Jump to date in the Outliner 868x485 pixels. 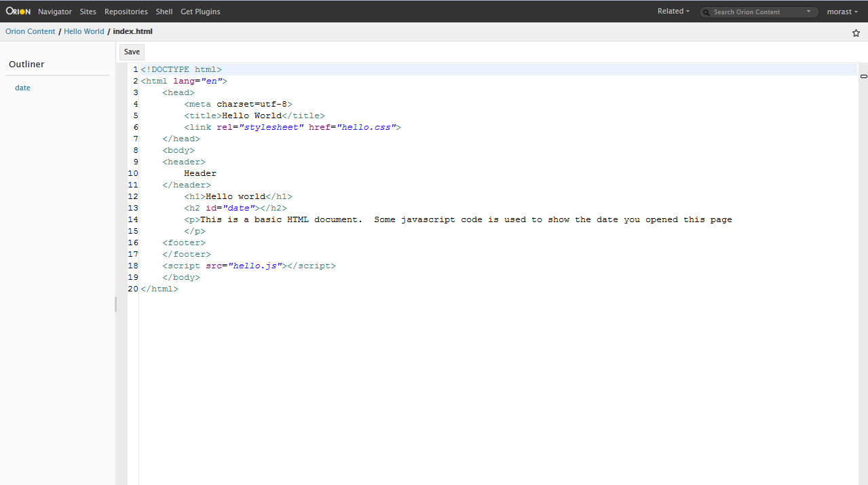coord(22,88)
